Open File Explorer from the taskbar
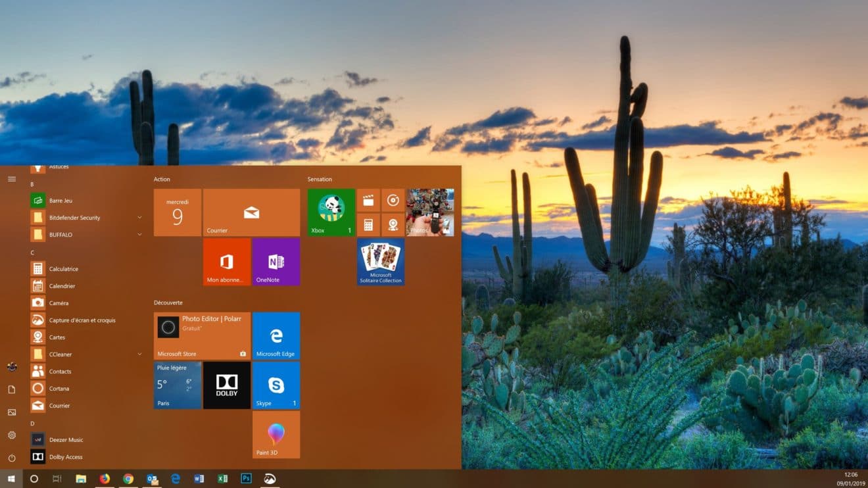The height and width of the screenshot is (488, 868). tap(81, 479)
